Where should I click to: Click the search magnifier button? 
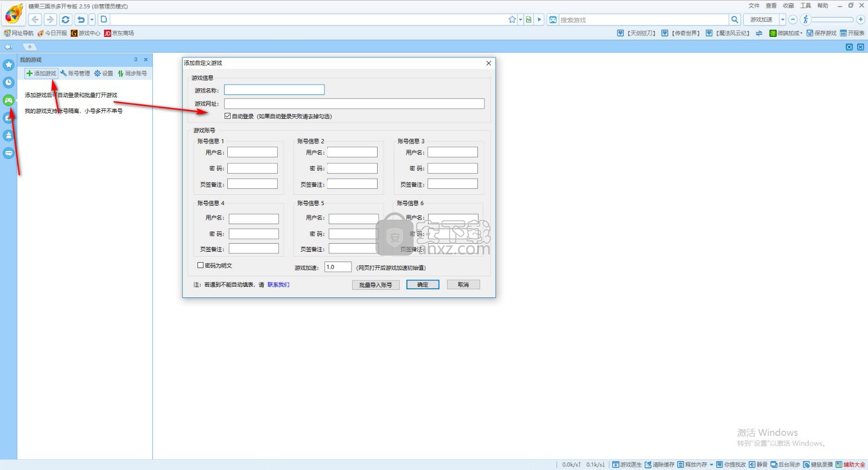(735, 20)
